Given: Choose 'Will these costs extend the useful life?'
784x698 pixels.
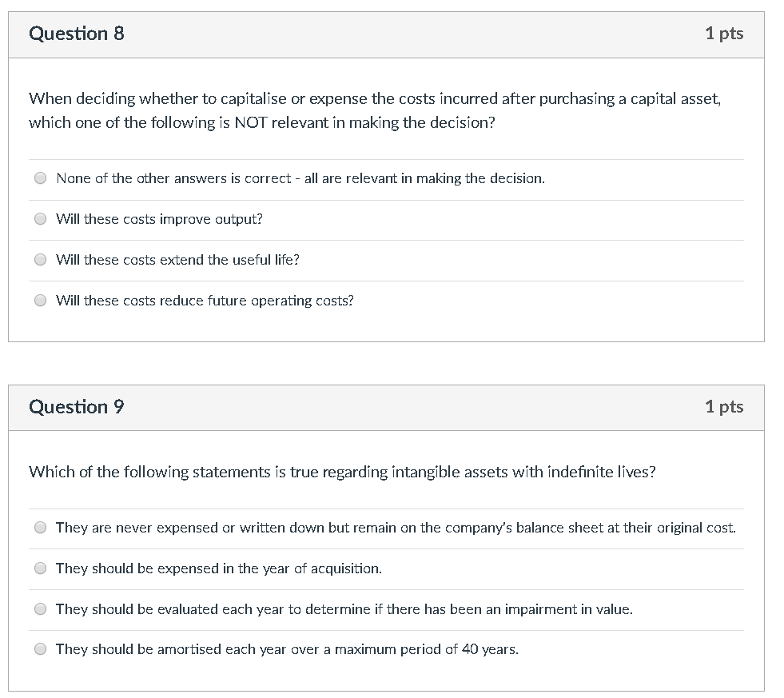Looking at the screenshot, I should point(40,259).
